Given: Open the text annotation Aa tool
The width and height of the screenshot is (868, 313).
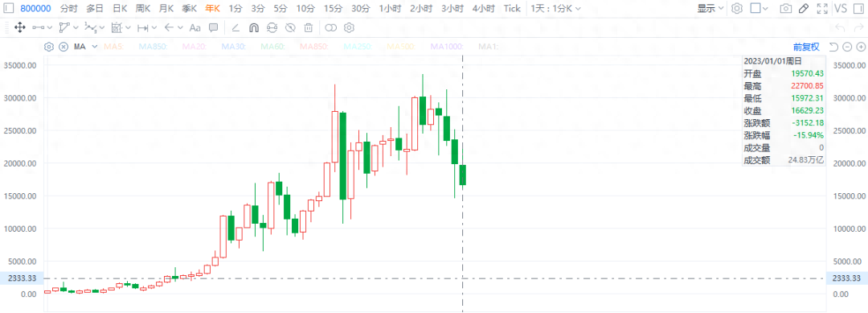Looking at the screenshot, I should tap(194, 27).
